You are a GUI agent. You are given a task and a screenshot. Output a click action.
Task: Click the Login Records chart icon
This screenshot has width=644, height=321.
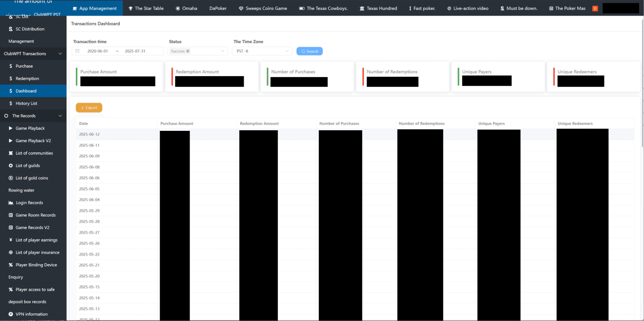[x=11, y=203]
